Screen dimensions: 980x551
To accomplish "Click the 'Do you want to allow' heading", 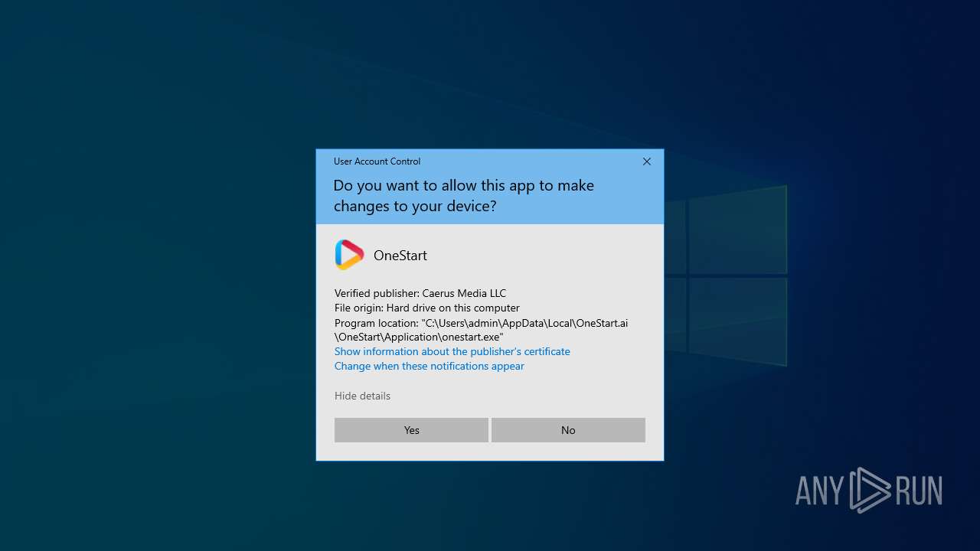I will click(464, 196).
